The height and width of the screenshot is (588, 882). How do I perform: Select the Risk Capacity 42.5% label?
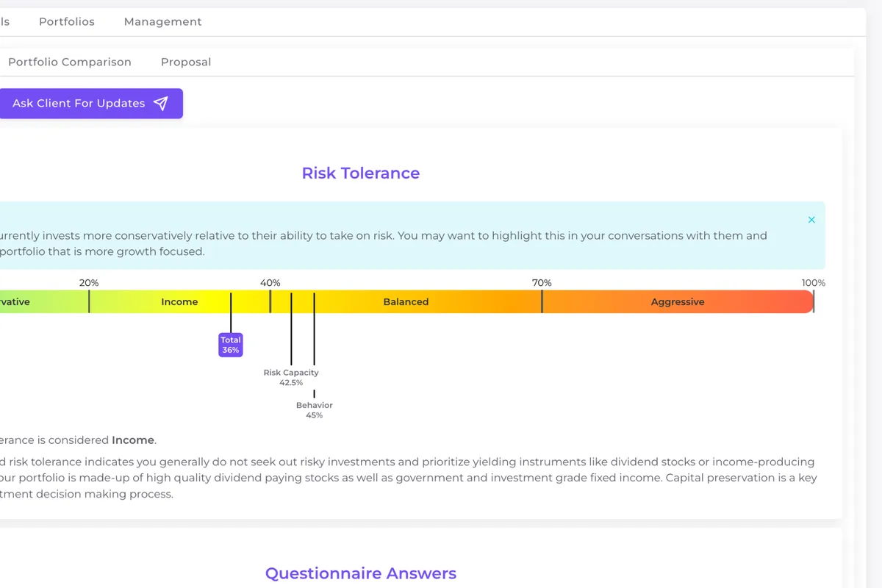coord(291,378)
